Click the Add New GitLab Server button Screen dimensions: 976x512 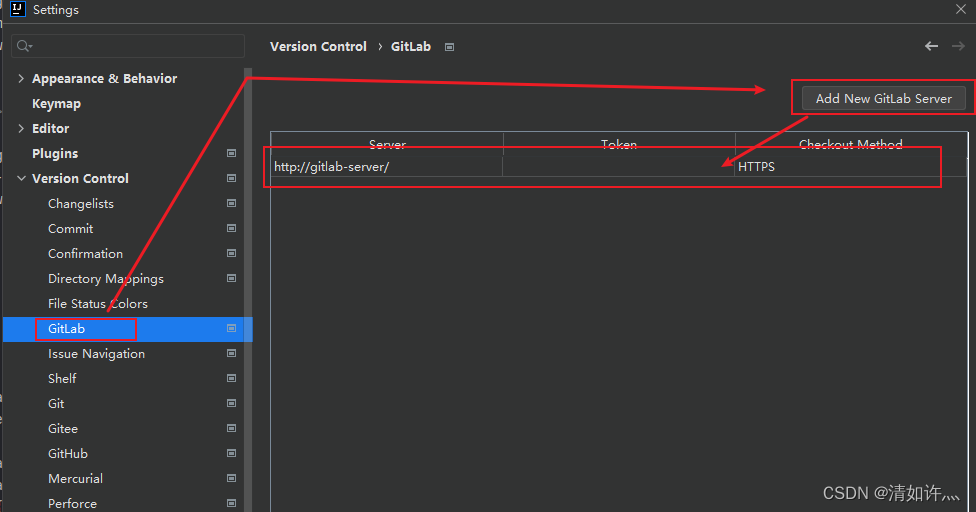(x=883, y=98)
